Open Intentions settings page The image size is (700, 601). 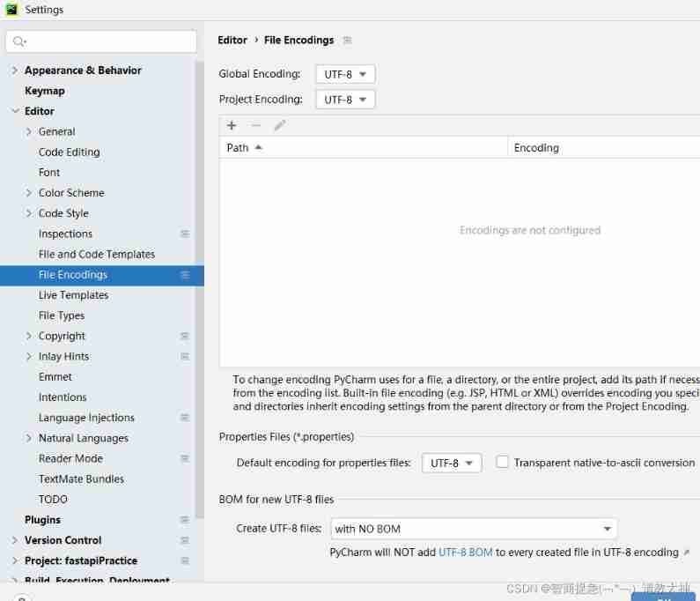point(63,397)
